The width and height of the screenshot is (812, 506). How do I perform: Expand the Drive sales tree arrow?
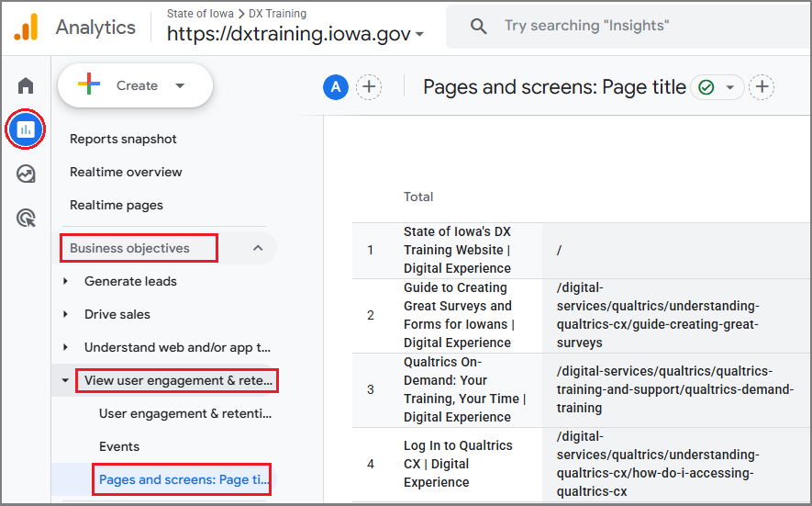pos(65,314)
